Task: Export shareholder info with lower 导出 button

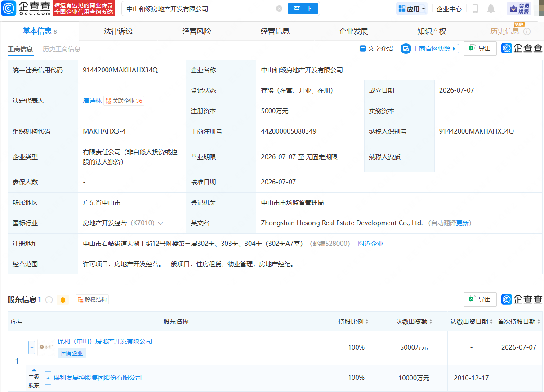Action: [480, 299]
